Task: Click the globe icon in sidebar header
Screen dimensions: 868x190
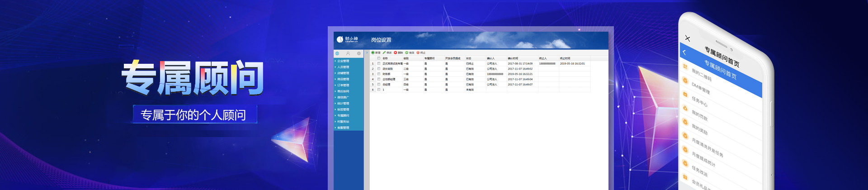Action: pyautogui.click(x=337, y=53)
